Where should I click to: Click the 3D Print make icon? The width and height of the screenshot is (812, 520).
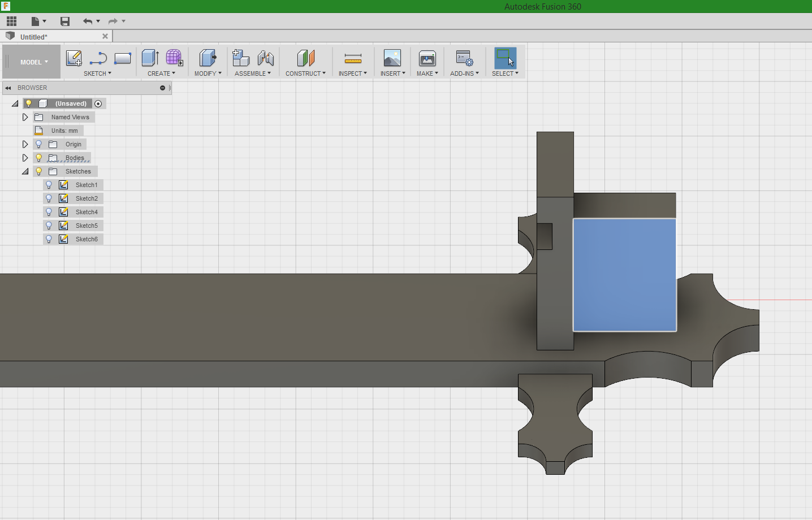pyautogui.click(x=427, y=58)
